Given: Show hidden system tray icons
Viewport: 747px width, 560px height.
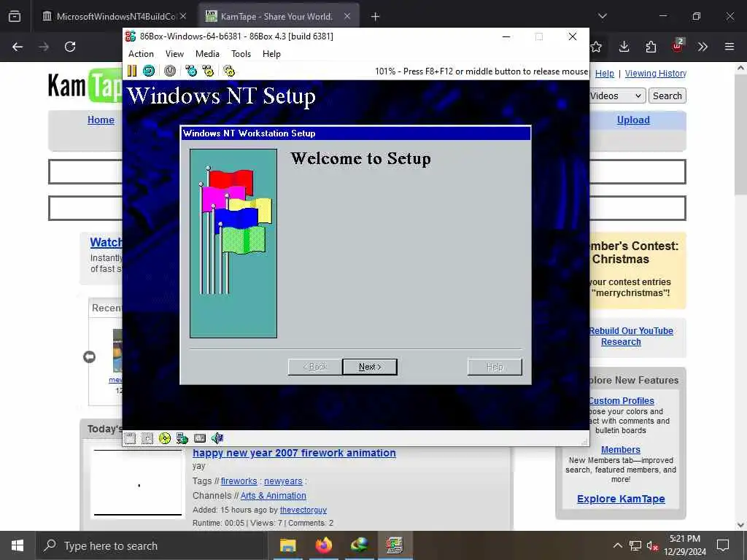Looking at the screenshot, I should pos(617,545).
